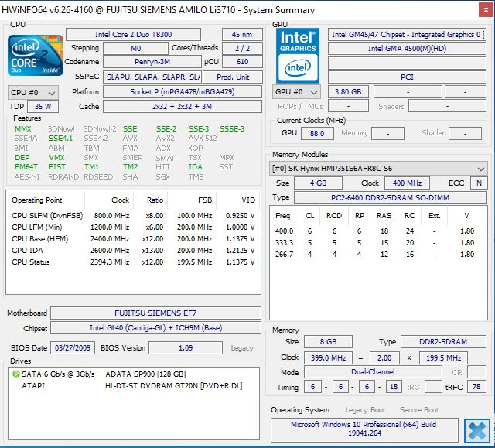
Task: Close summary with the blue X button
Action: coord(477,431)
